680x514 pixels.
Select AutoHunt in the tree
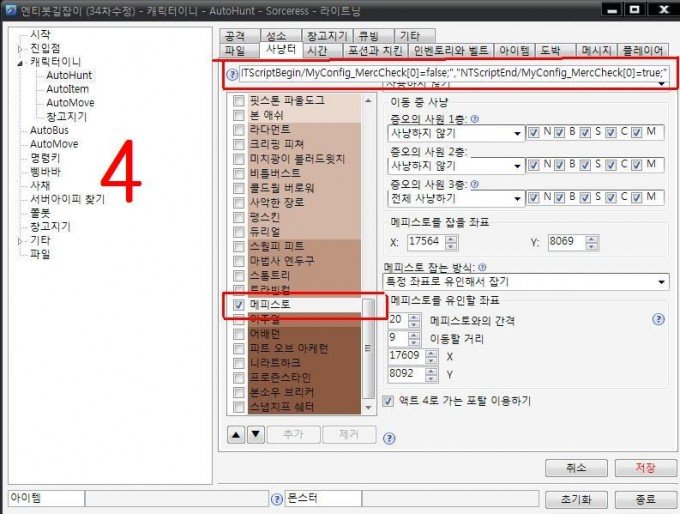(69, 75)
